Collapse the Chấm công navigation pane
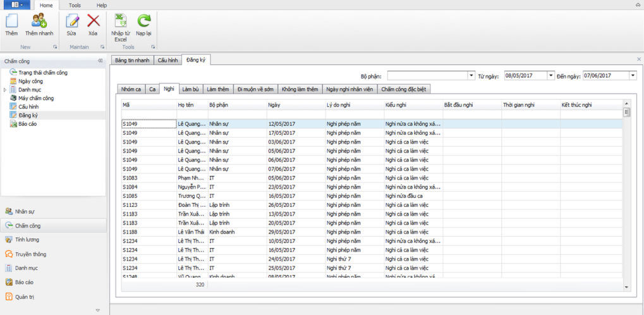 (100, 61)
